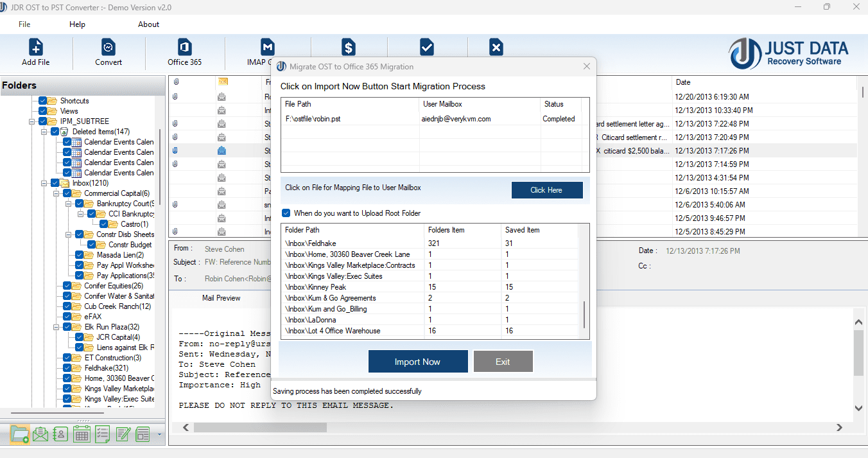
Task: Open the File menu
Action: coord(24,24)
